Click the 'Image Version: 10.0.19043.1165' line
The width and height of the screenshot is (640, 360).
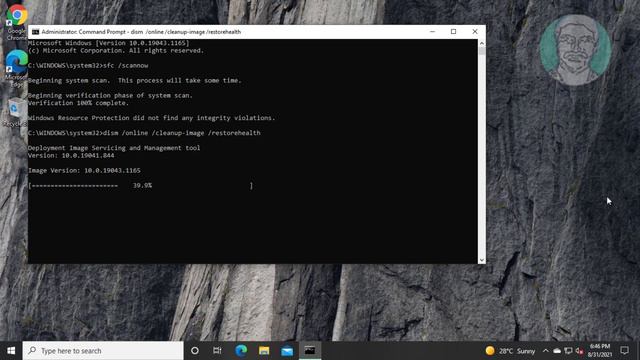(84, 170)
